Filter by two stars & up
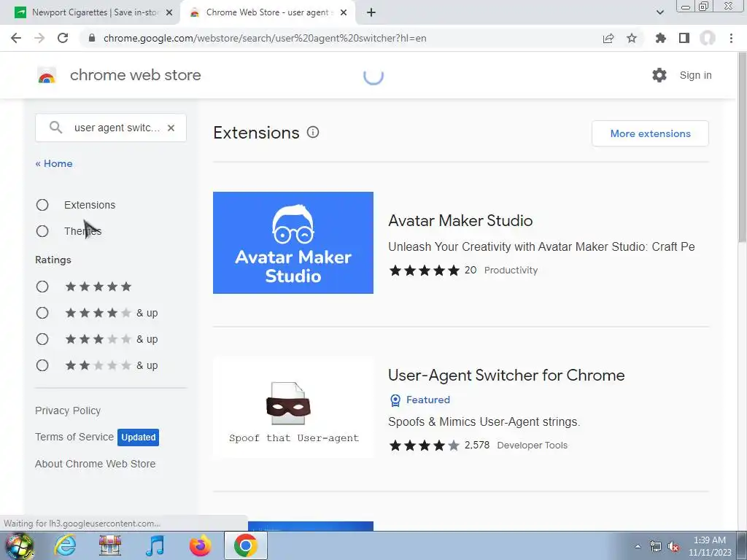Viewport: 747px width, 560px height. pyautogui.click(x=42, y=365)
